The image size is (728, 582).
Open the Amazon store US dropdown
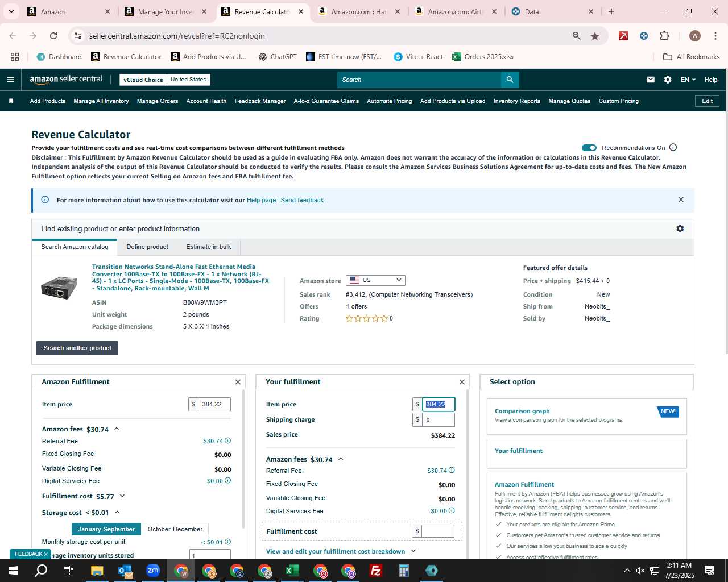pyautogui.click(x=375, y=280)
